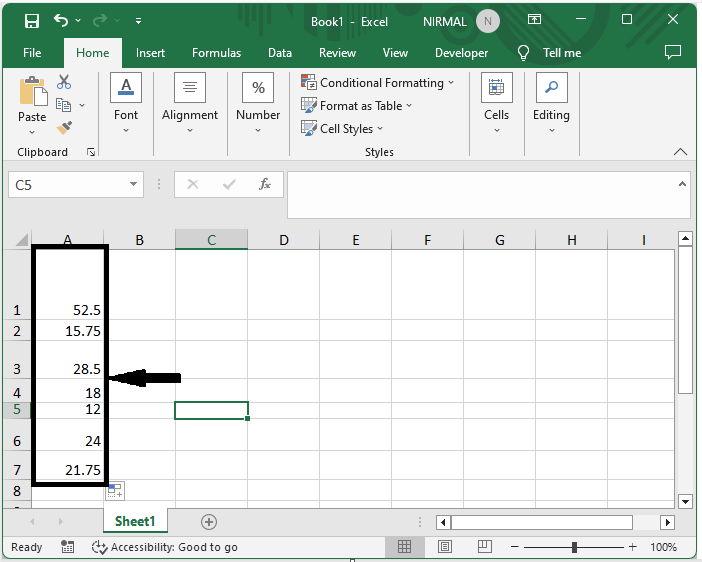Click the Name Box showing C5
702x562 pixels.
click(67, 184)
